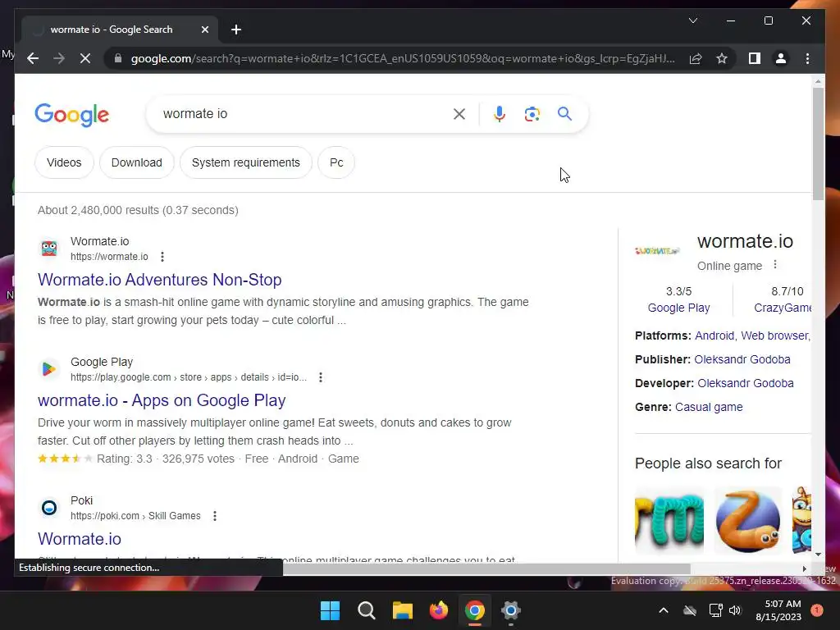This screenshot has width=840, height=630.
Task: Open File Explorer from the taskbar
Action: (x=402, y=610)
